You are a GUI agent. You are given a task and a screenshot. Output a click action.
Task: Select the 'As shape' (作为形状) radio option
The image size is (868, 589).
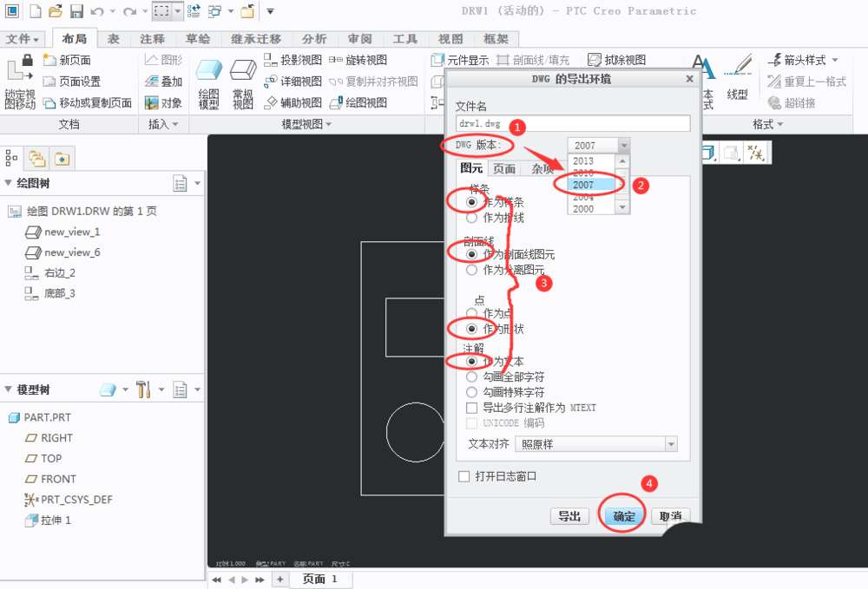click(471, 329)
